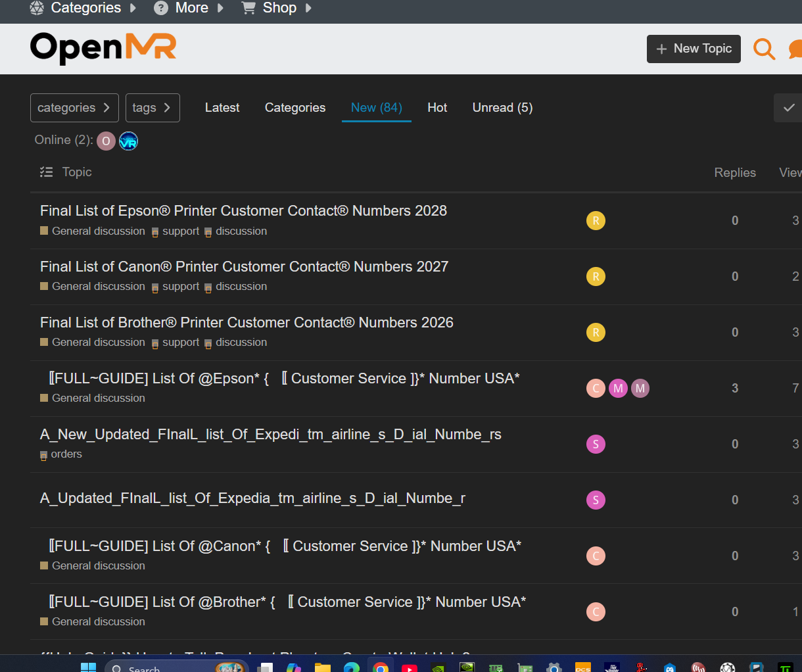This screenshot has width=802, height=672.
Task: Open the orange chat bubble icon
Action: (x=795, y=49)
